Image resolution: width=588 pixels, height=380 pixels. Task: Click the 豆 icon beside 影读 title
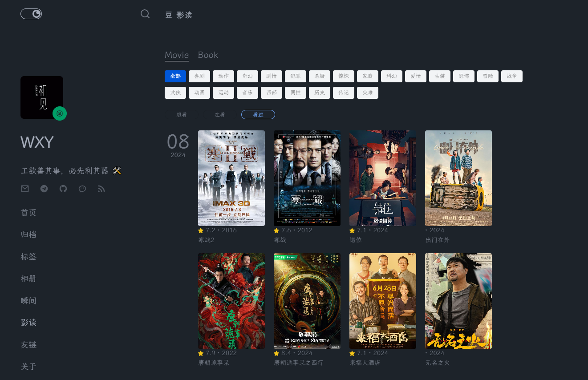169,15
